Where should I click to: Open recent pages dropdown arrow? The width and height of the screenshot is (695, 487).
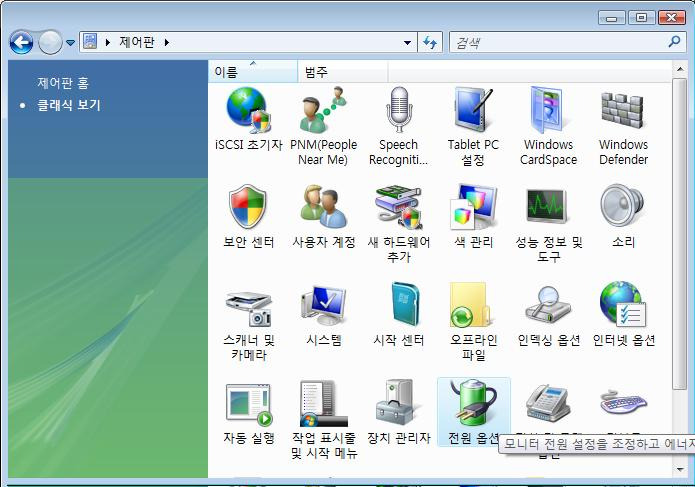tap(70, 43)
